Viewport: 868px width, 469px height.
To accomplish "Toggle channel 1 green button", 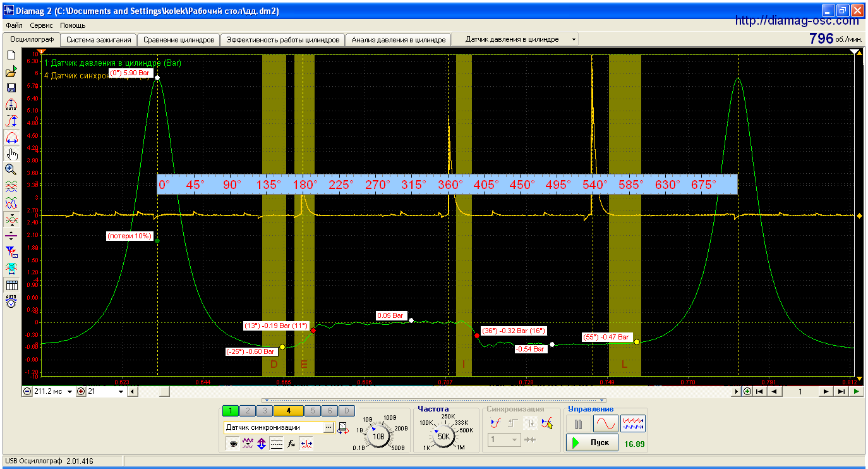I will point(231,411).
